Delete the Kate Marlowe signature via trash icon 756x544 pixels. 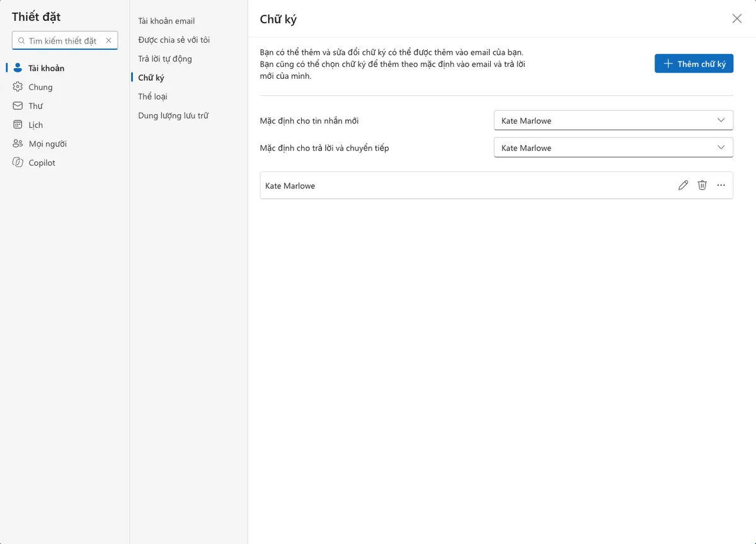(702, 185)
